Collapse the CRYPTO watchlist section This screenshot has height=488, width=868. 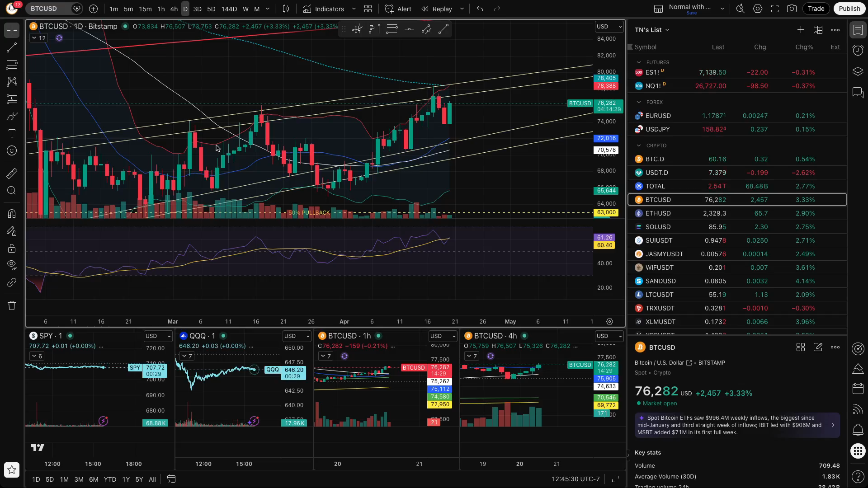tap(638, 145)
